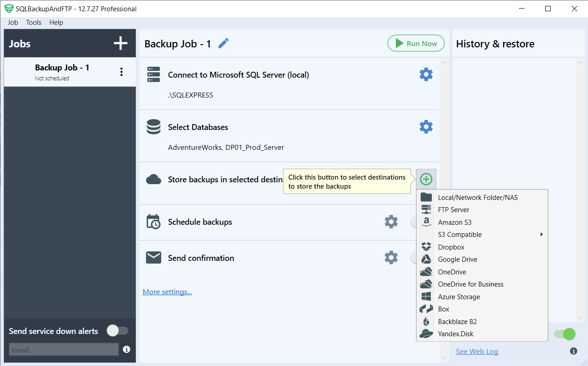Open the three-dot menu for Backup Job - 1
Image resolution: width=588 pixels, height=366 pixels.
pos(121,71)
